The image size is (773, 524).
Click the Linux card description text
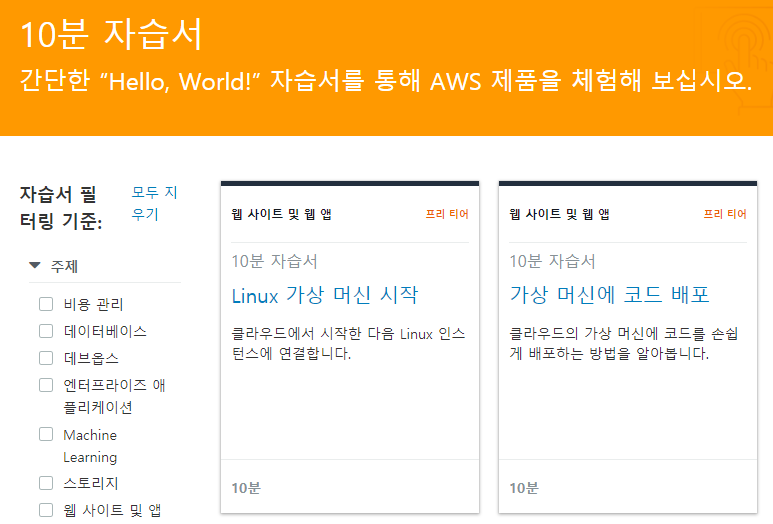(349, 343)
